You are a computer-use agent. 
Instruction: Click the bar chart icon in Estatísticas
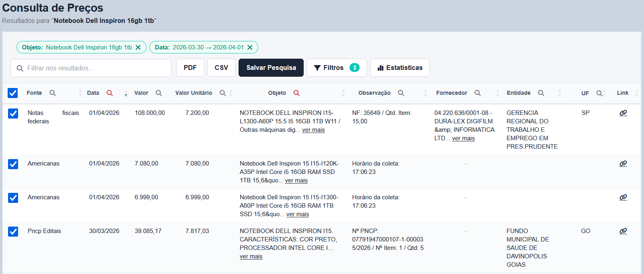pos(381,68)
